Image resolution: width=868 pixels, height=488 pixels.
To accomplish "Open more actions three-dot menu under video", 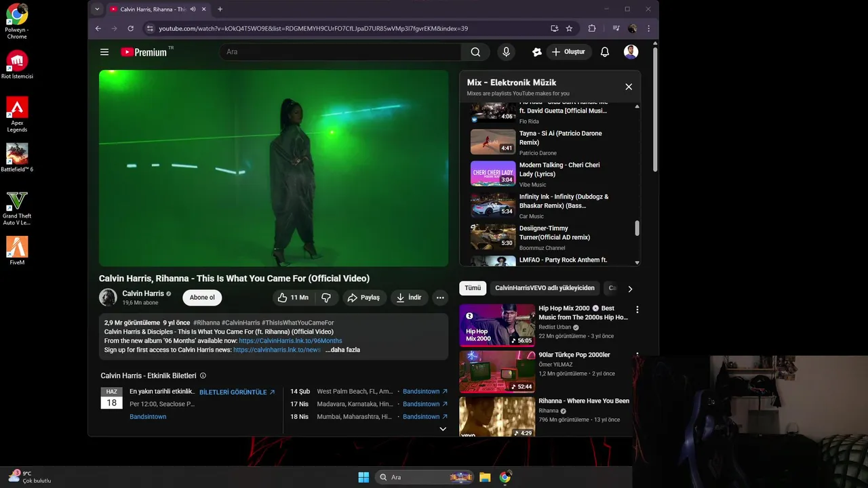I will coord(440,298).
